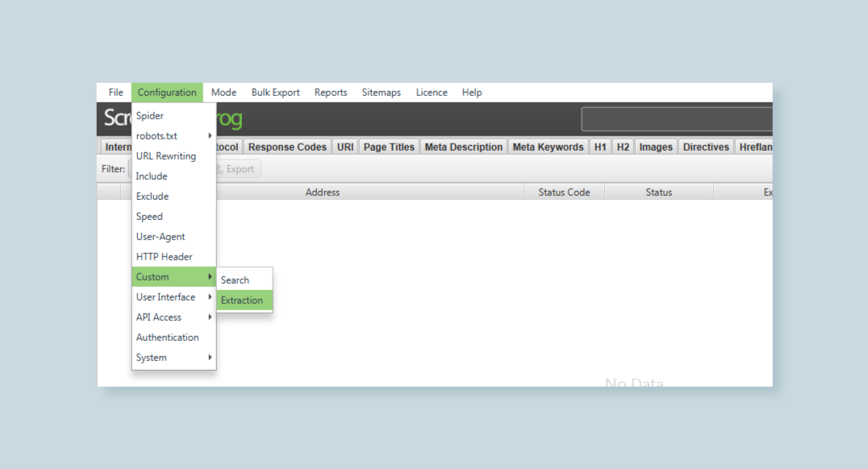Screen dimensions: 868x469
Task: Switch to the Internal tab
Action: [117, 147]
